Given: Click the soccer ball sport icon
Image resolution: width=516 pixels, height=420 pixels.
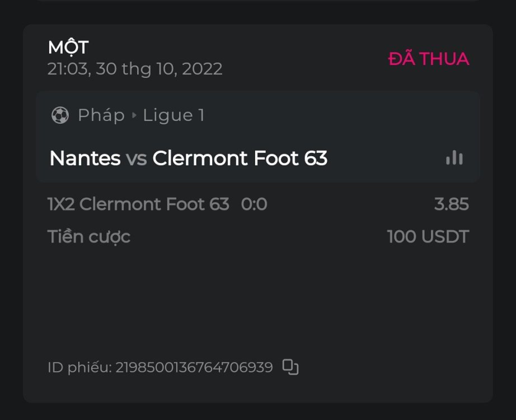Looking at the screenshot, I should click(x=60, y=115).
